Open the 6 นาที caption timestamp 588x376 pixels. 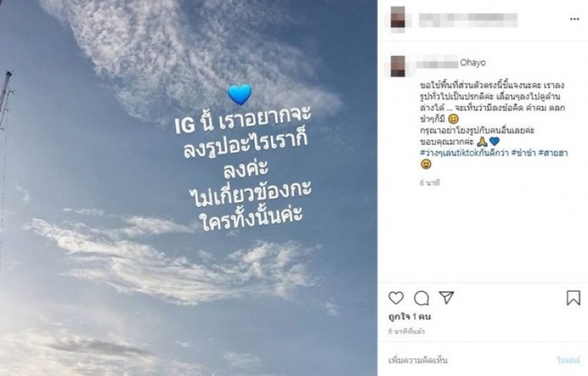[x=430, y=182]
